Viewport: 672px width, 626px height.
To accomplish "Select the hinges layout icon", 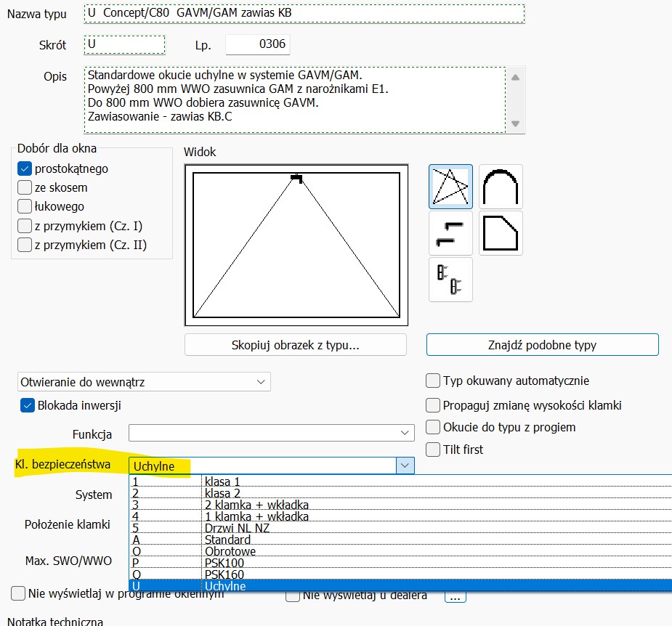I will tap(450, 280).
